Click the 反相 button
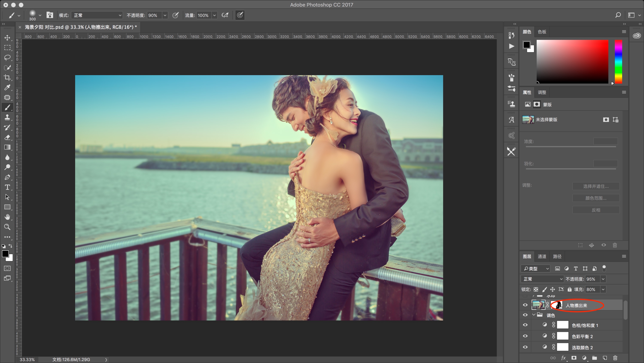This screenshot has height=363, width=644. coord(596,210)
